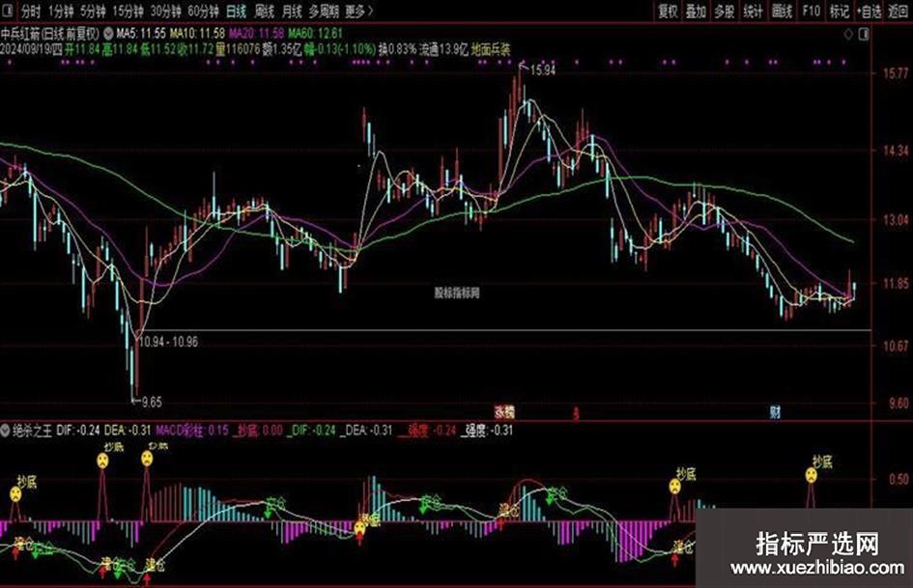The height and width of the screenshot is (588, 913).
Task: Select the 15分钟 period tab
Action: point(128,11)
